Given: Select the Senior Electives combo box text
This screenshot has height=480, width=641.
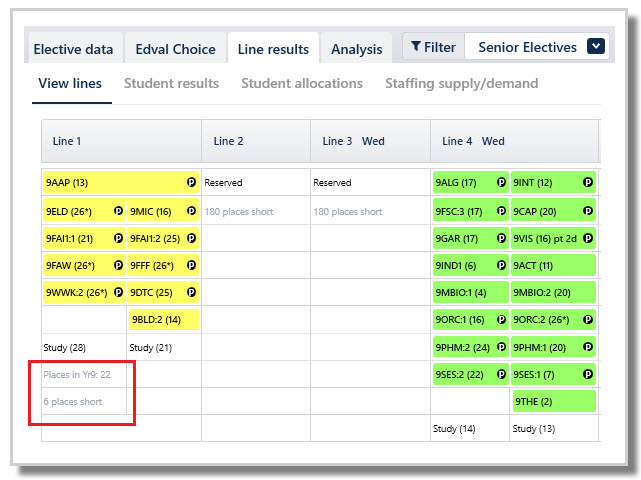Looking at the screenshot, I should point(527,47).
